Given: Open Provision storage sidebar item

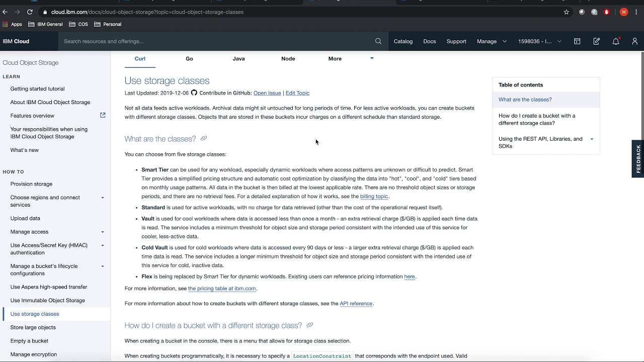Looking at the screenshot, I should coord(31,184).
